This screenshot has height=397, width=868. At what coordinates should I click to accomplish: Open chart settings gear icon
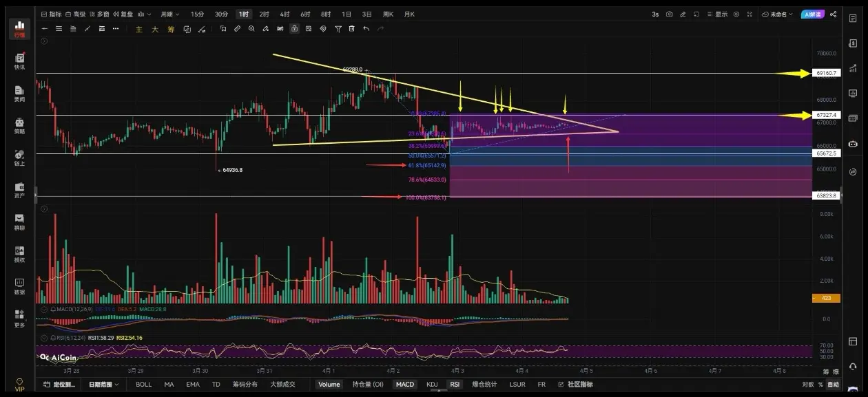point(737,14)
